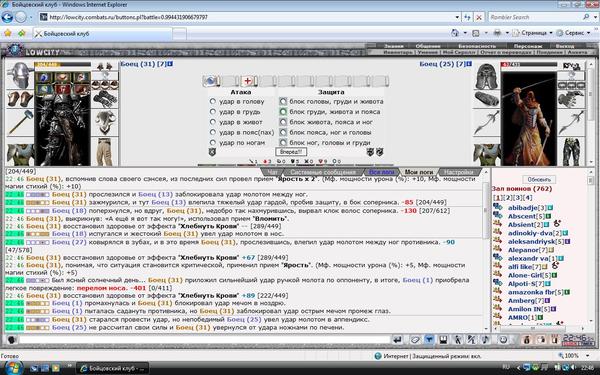Viewport: 600px width, 375px height.
Task: Click the shield icon below attack options
Action: tap(212, 152)
